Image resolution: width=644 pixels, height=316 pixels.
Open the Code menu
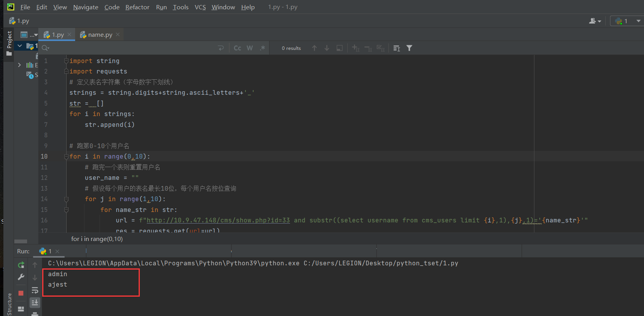(x=112, y=7)
